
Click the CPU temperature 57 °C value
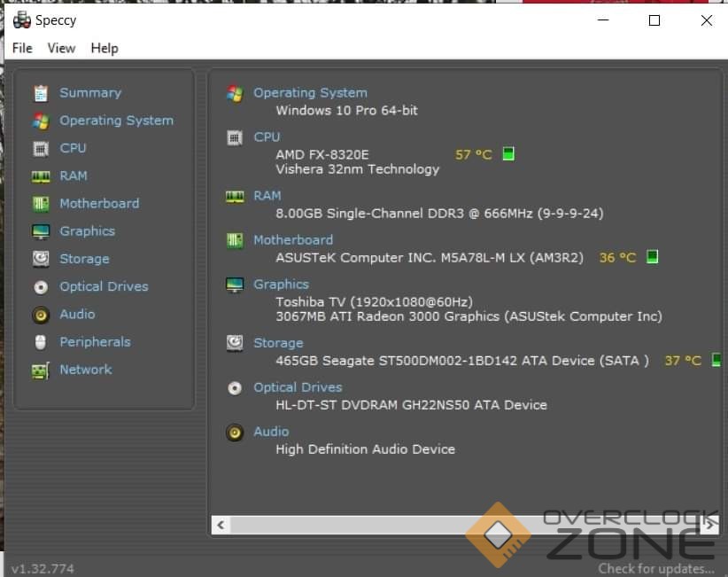[473, 154]
